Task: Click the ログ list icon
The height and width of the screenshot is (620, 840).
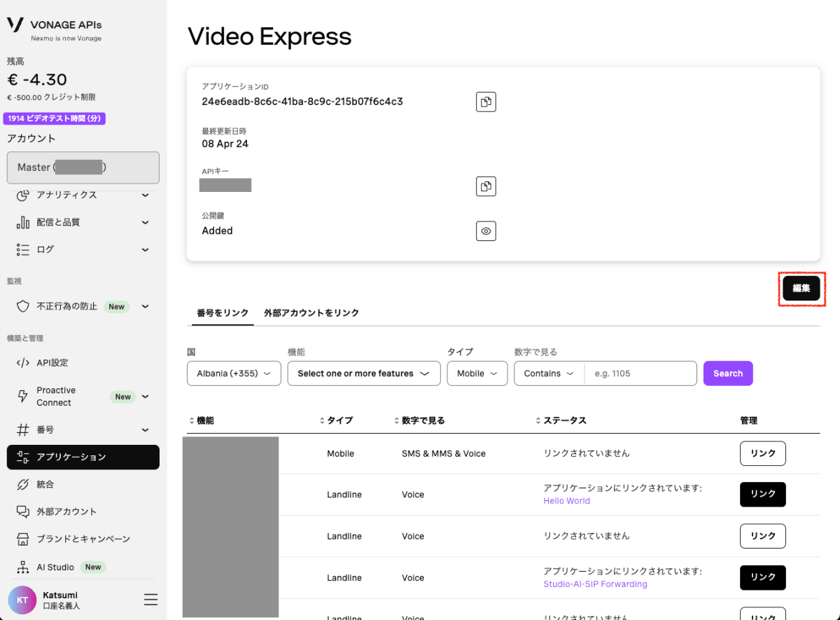Action: click(x=23, y=249)
